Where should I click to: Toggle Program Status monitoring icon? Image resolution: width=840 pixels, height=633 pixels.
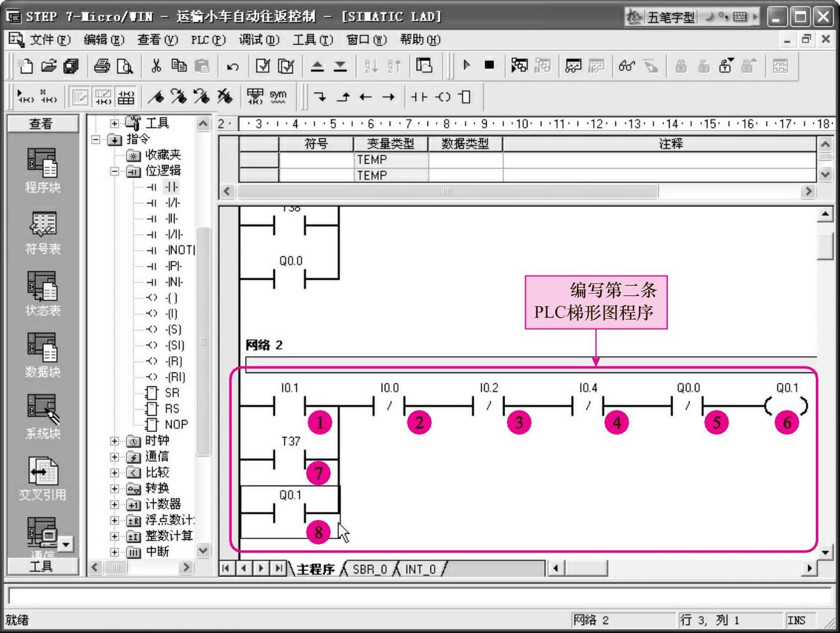tap(519, 66)
